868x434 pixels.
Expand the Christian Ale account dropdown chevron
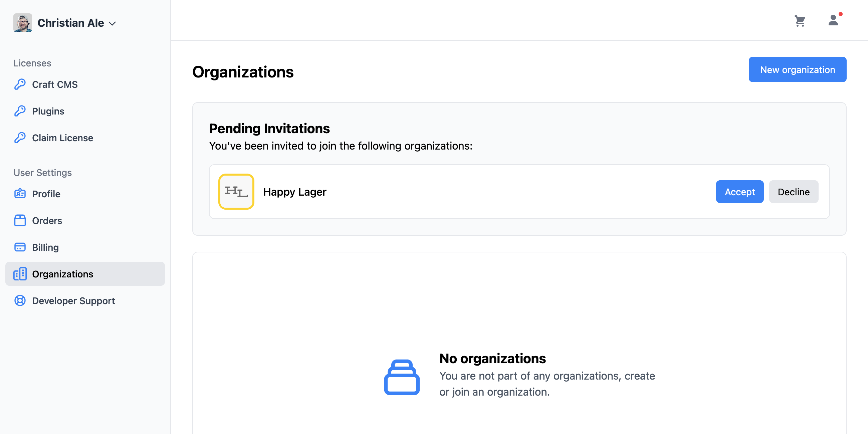(x=112, y=23)
